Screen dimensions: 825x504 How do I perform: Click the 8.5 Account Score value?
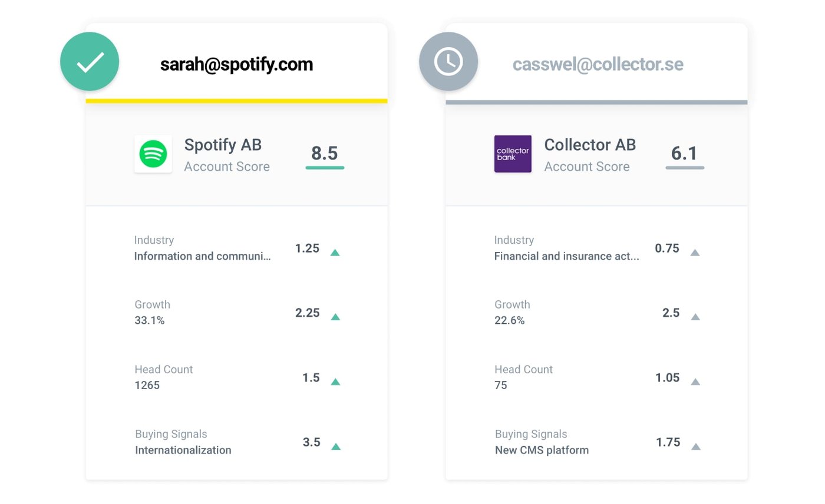tap(325, 154)
